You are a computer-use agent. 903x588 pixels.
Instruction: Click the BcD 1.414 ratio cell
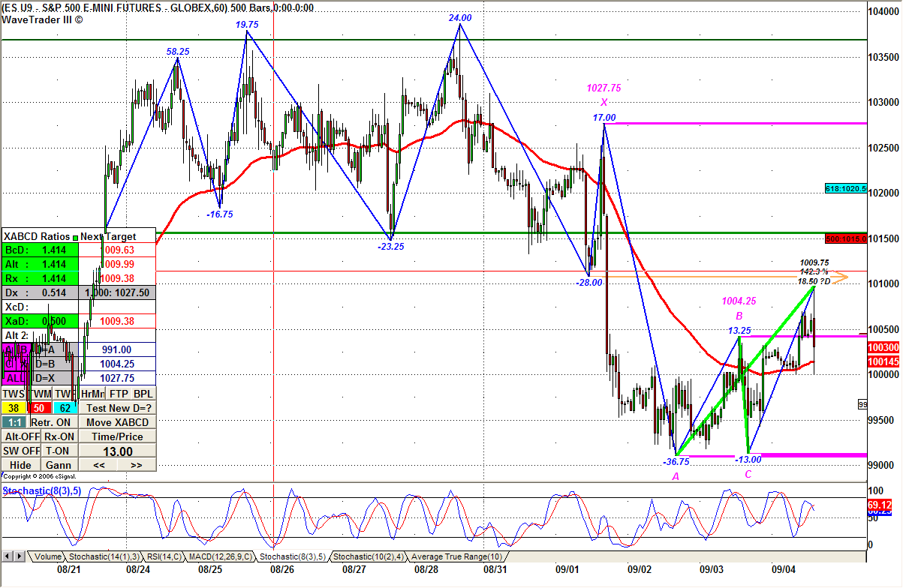(x=40, y=250)
